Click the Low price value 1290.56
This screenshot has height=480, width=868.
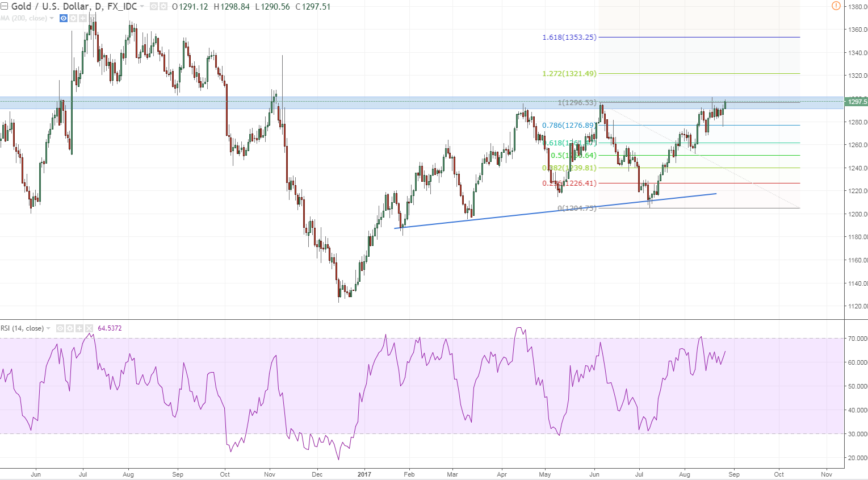point(275,7)
